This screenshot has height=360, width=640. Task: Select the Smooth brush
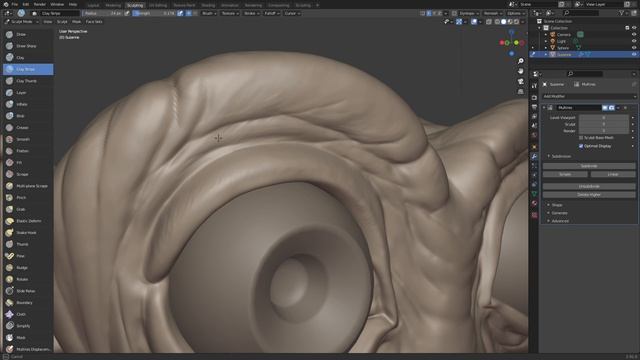click(28, 139)
